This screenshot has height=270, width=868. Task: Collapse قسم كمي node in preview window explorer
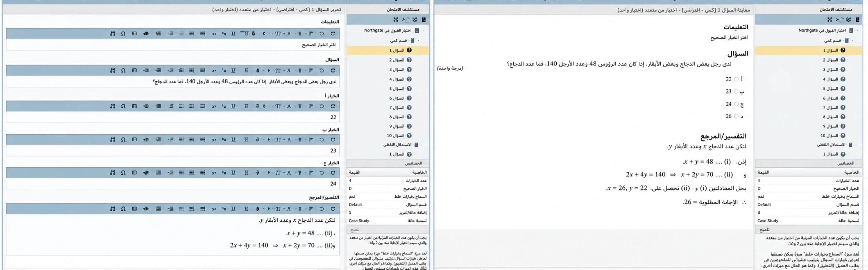tap(853, 41)
